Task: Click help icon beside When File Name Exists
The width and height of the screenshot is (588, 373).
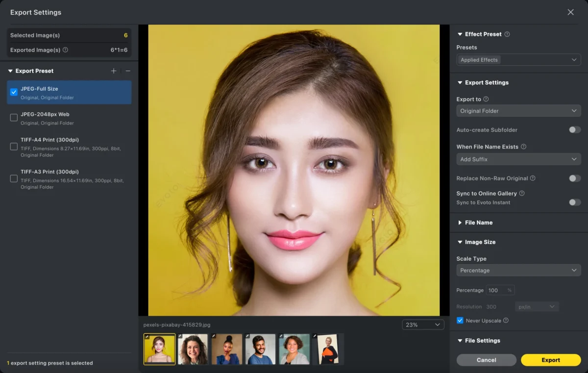Action: pos(523,147)
